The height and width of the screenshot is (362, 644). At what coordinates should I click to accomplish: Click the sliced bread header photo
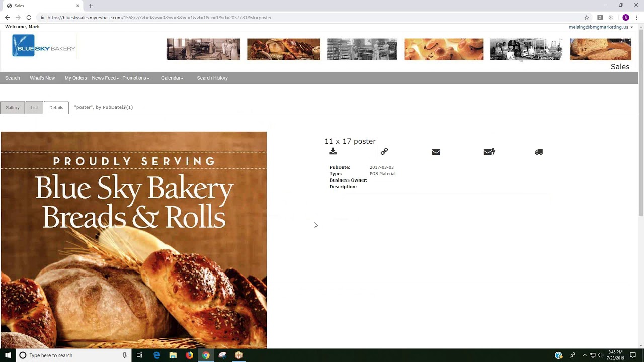[600, 49]
